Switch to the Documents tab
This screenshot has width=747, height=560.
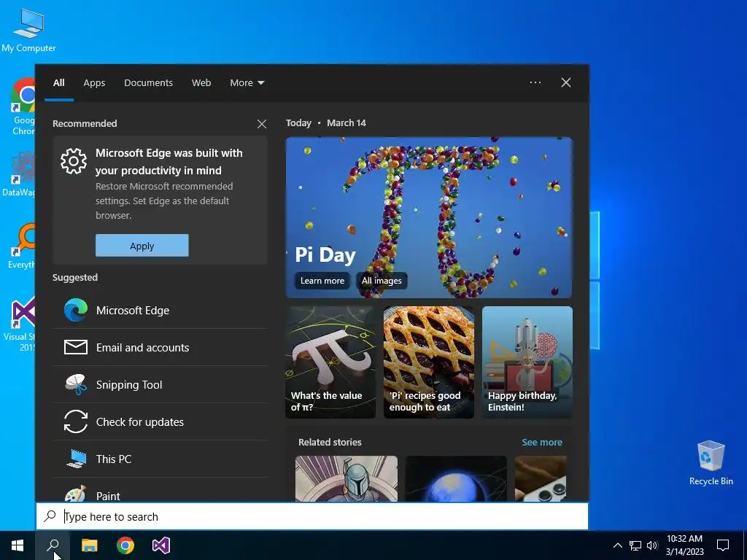pyautogui.click(x=148, y=83)
